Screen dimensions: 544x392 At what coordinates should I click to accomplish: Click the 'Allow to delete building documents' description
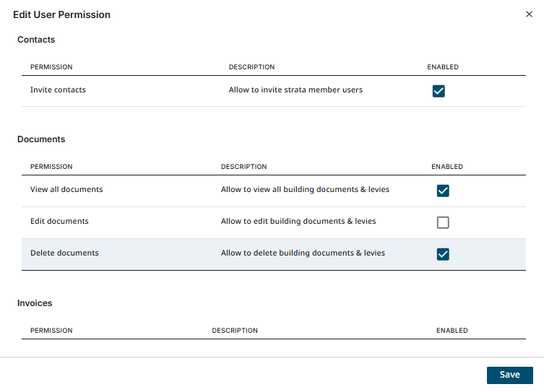pyautogui.click(x=303, y=253)
